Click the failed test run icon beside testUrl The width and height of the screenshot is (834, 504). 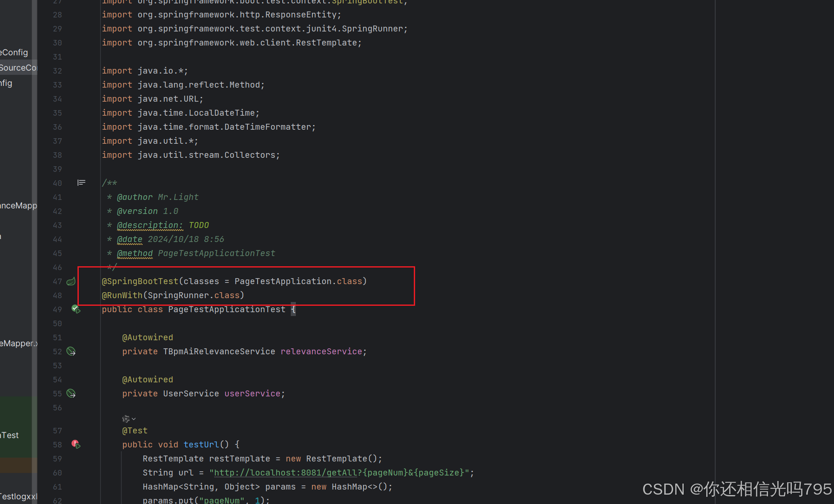pos(76,444)
